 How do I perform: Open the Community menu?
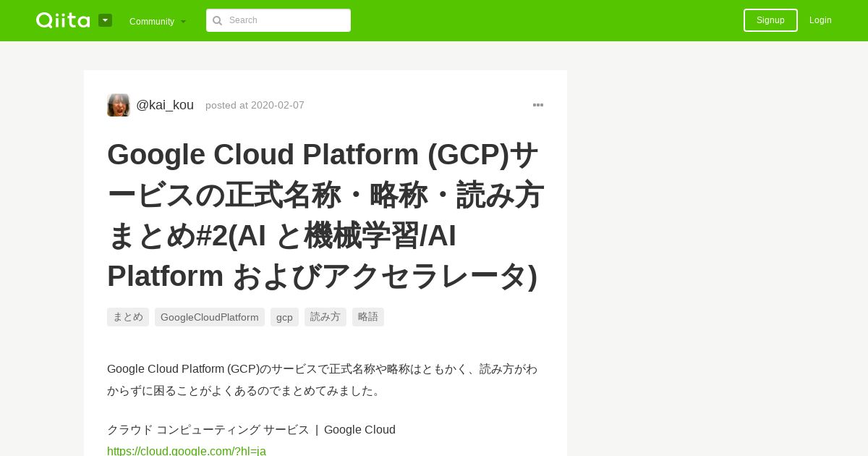point(158,21)
